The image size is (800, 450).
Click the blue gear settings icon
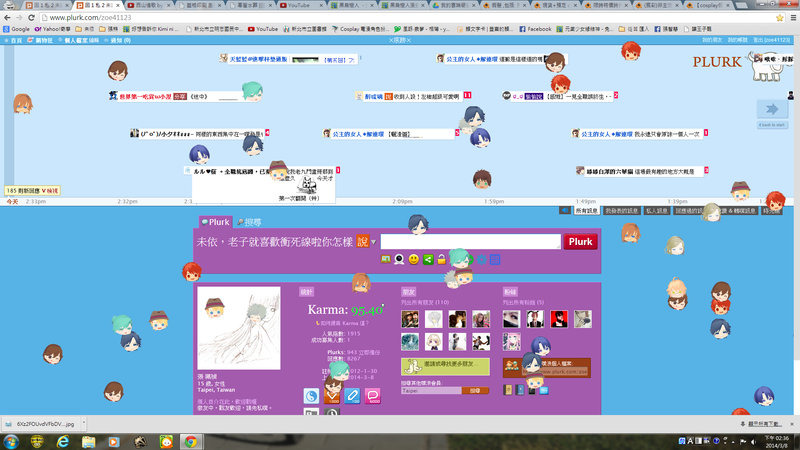[x=481, y=259]
